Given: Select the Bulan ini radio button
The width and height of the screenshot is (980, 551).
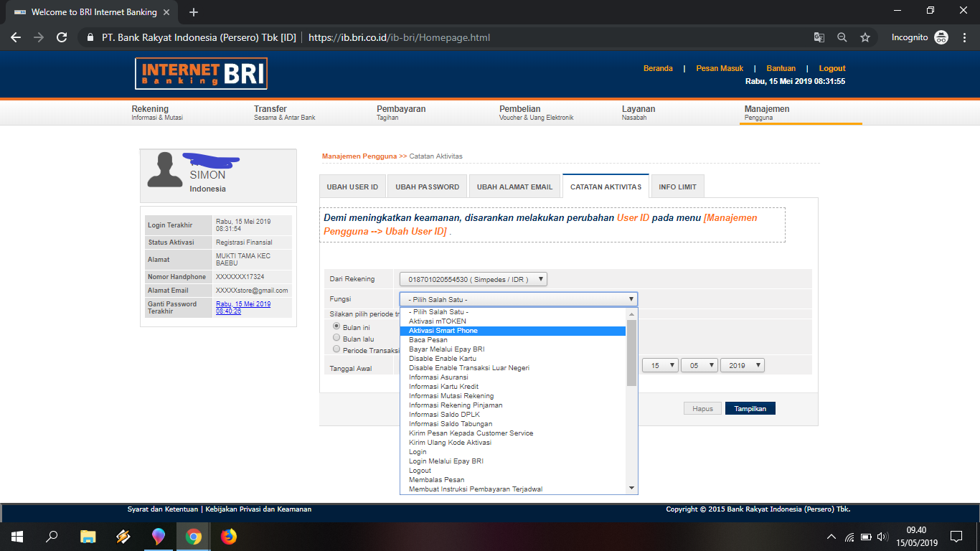Looking at the screenshot, I should [336, 326].
